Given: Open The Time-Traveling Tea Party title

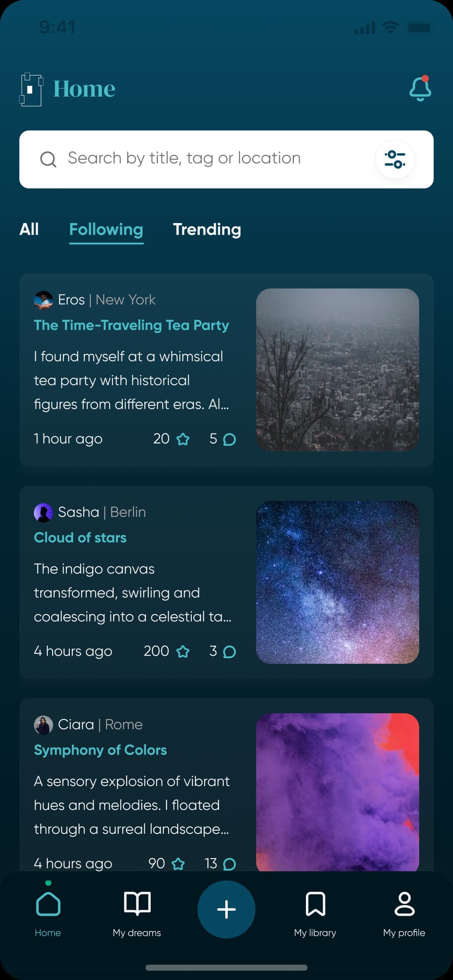Looking at the screenshot, I should 131,325.
